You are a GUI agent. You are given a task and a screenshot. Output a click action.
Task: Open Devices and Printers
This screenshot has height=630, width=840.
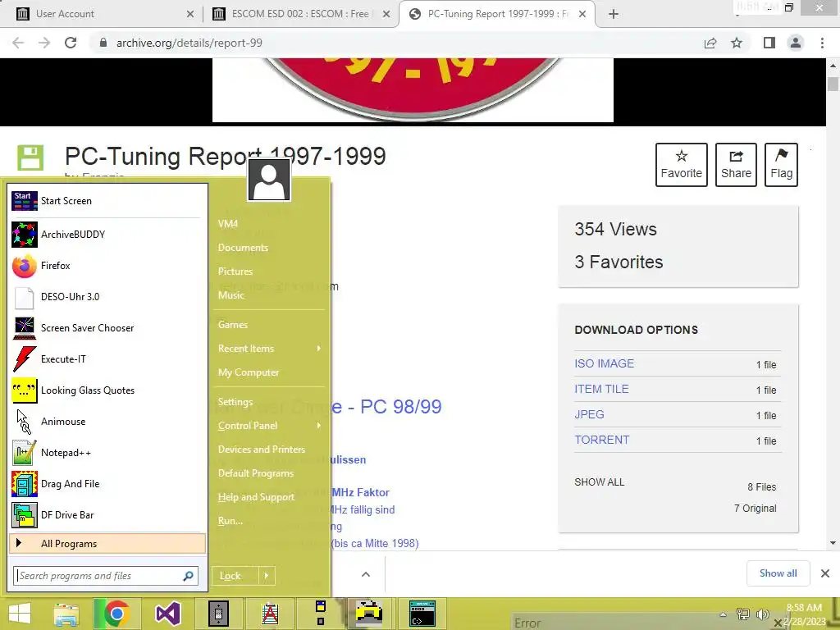click(262, 450)
